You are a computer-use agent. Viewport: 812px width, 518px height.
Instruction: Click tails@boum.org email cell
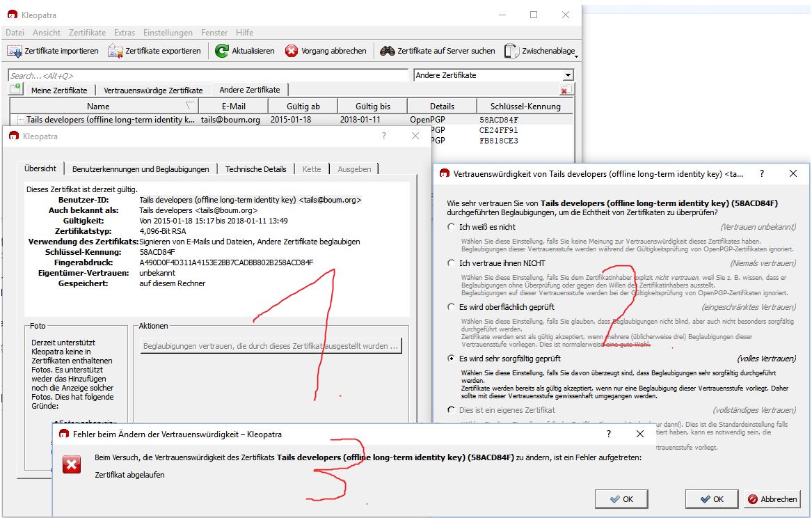230,120
